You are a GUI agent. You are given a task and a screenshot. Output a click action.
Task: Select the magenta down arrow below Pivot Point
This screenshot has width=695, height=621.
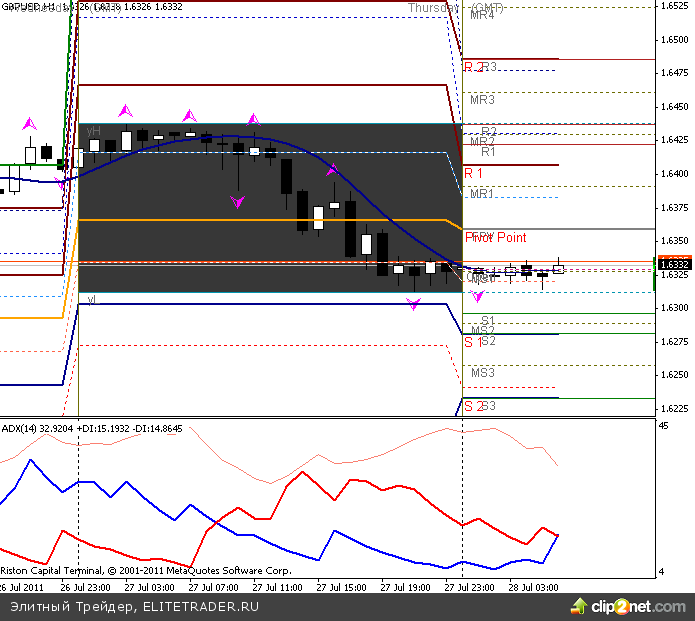pos(477,297)
